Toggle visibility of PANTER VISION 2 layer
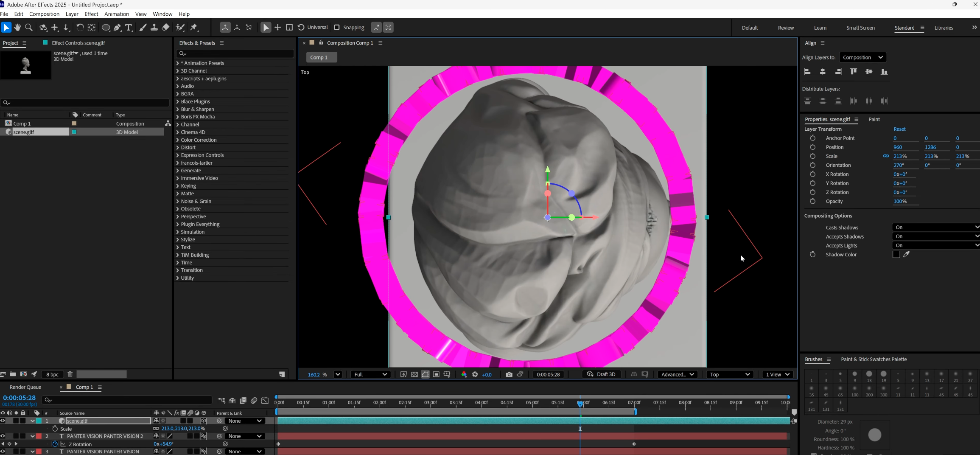Image resolution: width=980 pixels, height=455 pixels. coord(3,436)
